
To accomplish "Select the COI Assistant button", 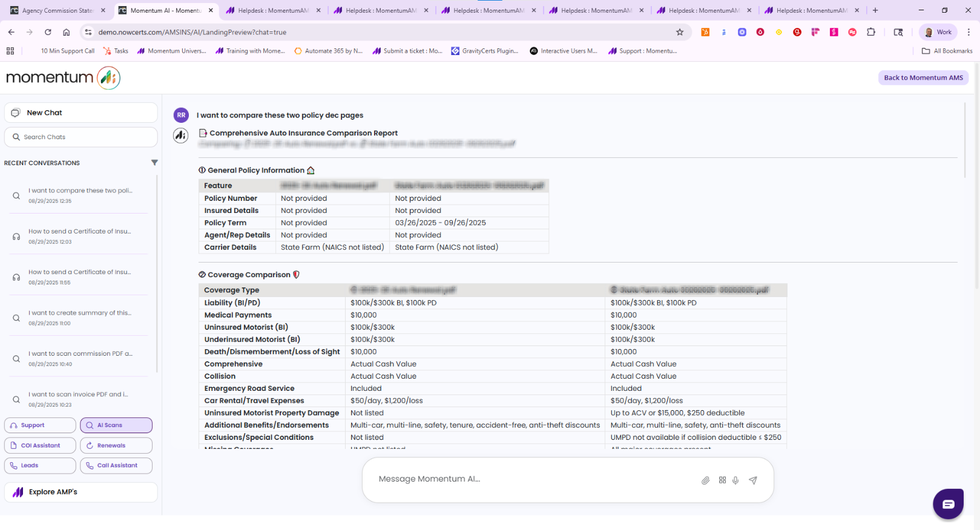I will (x=40, y=445).
